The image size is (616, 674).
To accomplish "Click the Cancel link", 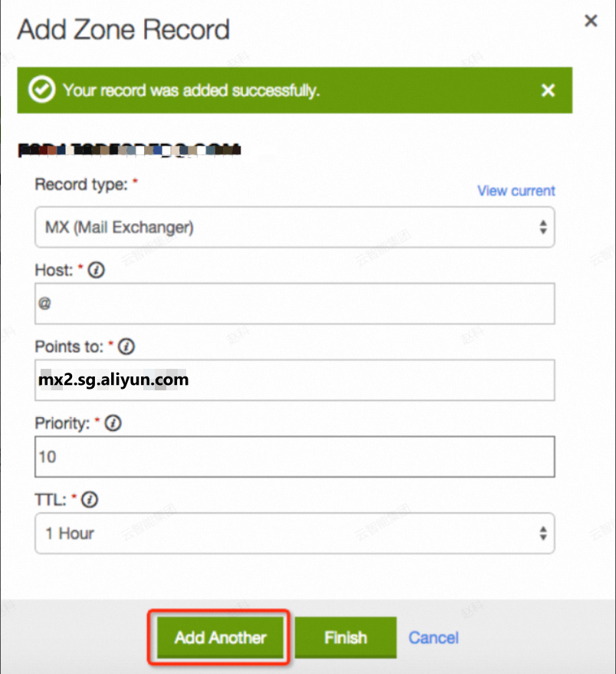I will coord(434,637).
